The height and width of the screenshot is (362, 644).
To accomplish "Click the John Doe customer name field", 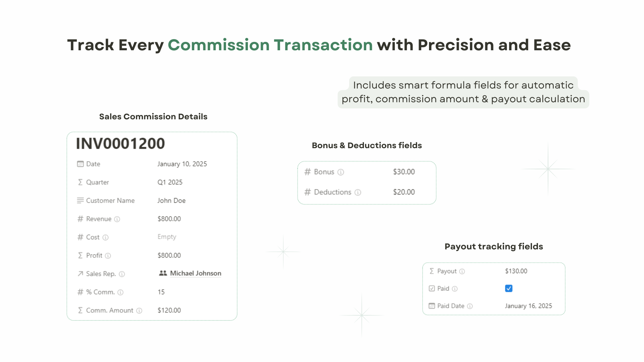I will click(x=171, y=200).
